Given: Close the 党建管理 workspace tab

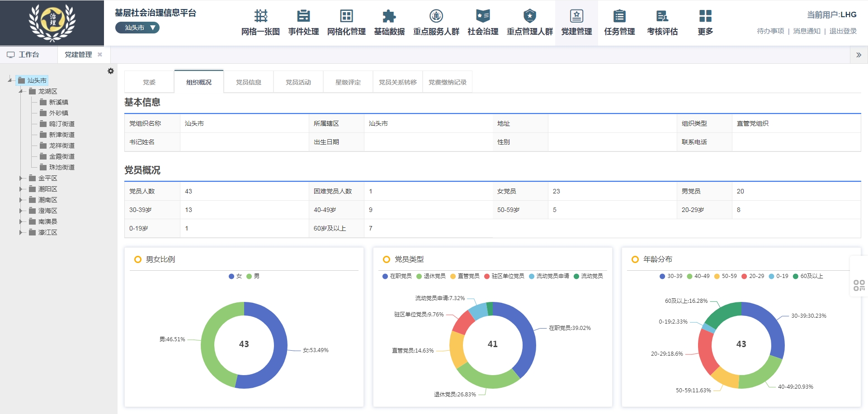Looking at the screenshot, I should 100,54.
